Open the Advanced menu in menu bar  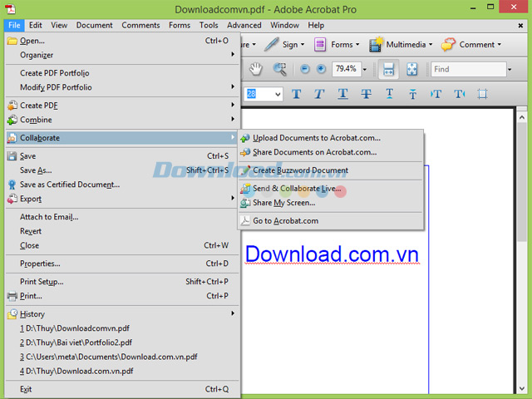pos(244,26)
